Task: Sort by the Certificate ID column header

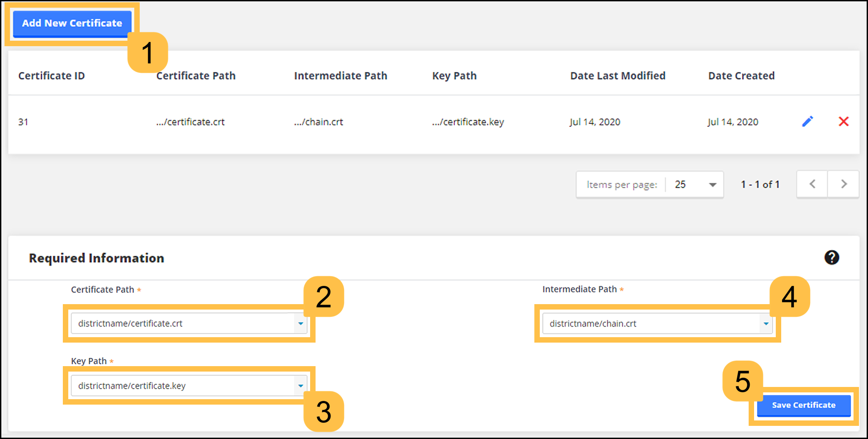Action: [51, 76]
